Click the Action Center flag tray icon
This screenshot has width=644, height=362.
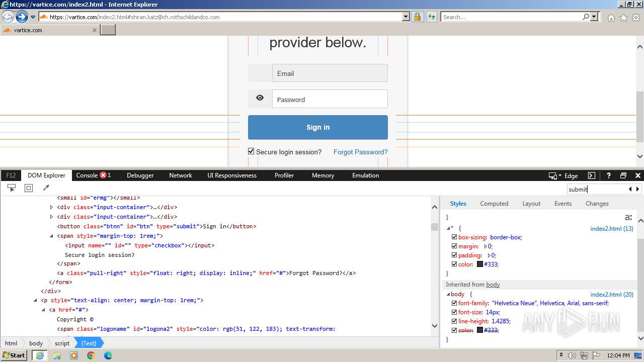pyautogui.click(x=596, y=355)
